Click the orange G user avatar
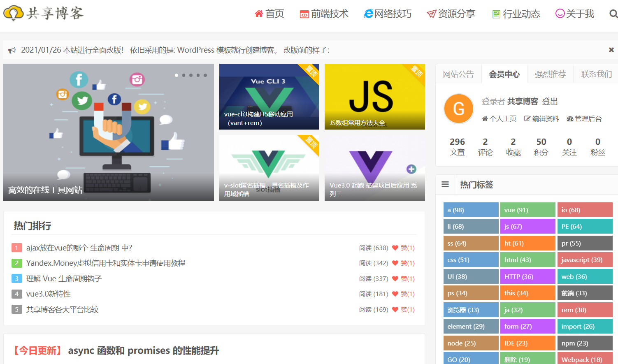 (x=459, y=109)
